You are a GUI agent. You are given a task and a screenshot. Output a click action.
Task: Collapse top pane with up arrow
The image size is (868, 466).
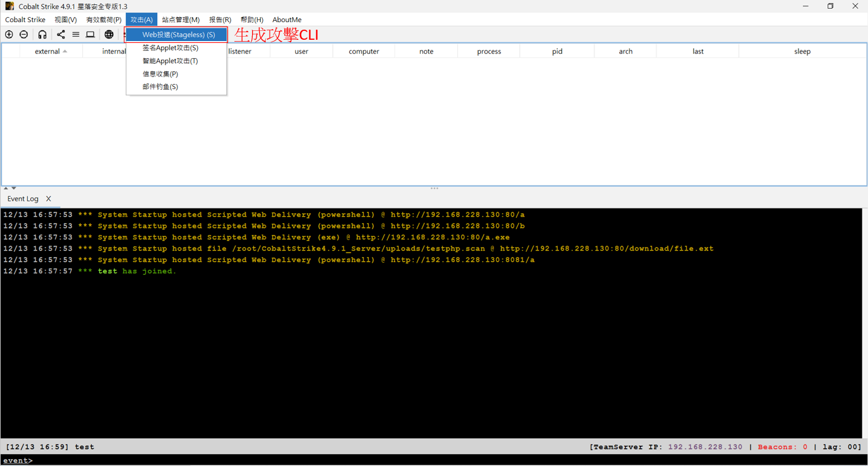[6, 188]
